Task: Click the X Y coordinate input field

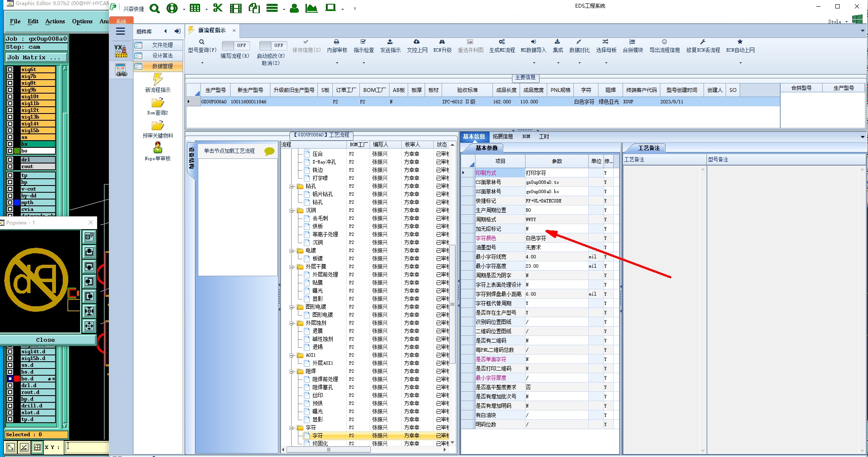Action: [88, 447]
